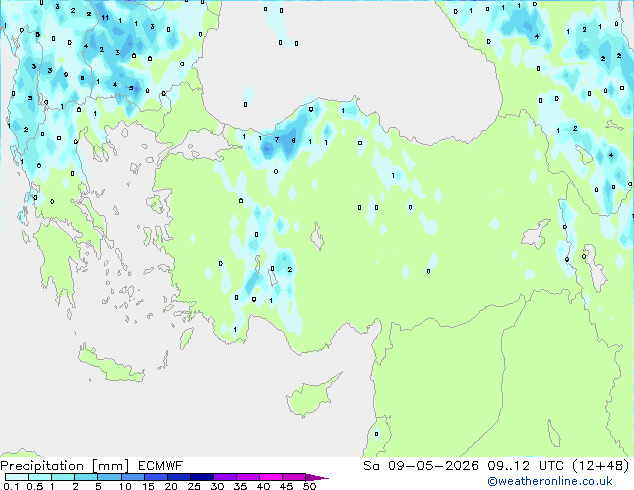The height and width of the screenshot is (490, 634).
Task: Click the '7' precipitation value on map
Action: 277,139
